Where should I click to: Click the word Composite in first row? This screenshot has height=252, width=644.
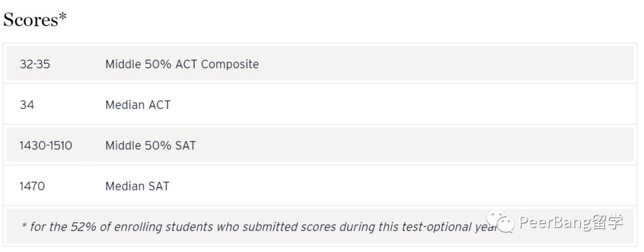click(x=230, y=64)
